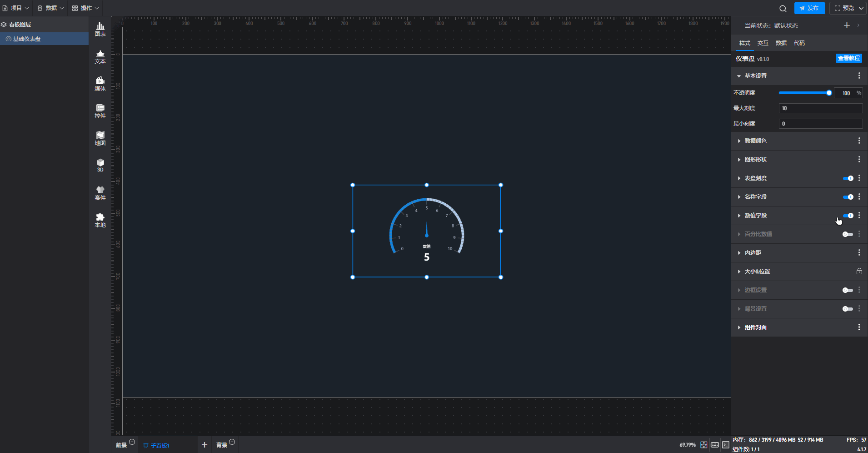Screen dimensions: 868x453
Task: Click the 不透明度 opacity slider handle
Action: (829, 93)
